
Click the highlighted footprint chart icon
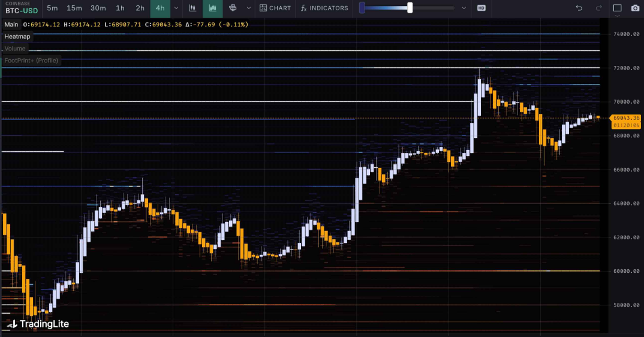(x=212, y=8)
